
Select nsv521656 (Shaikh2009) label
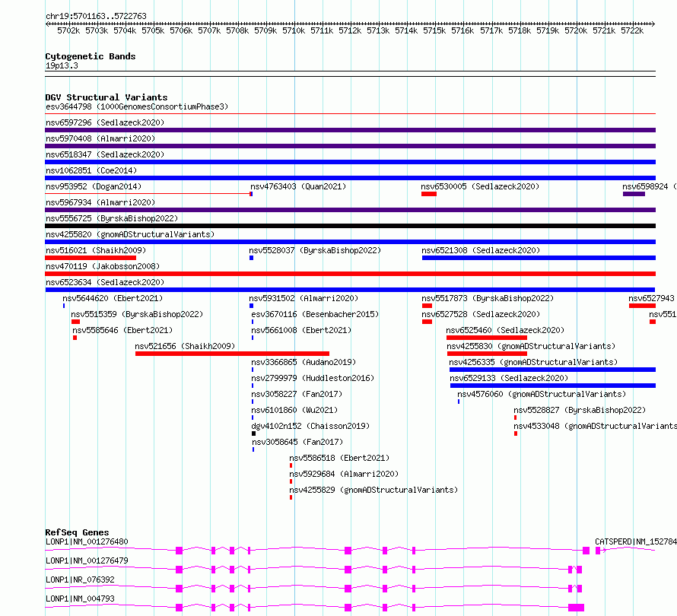point(185,346)
